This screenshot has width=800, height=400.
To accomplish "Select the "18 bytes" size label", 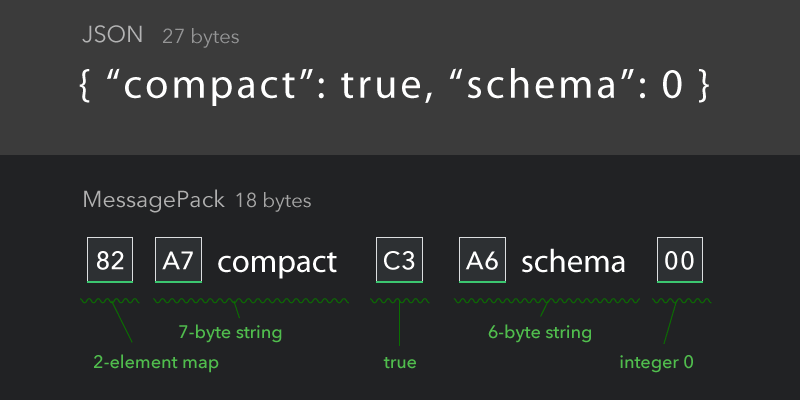I will (273, 201).
